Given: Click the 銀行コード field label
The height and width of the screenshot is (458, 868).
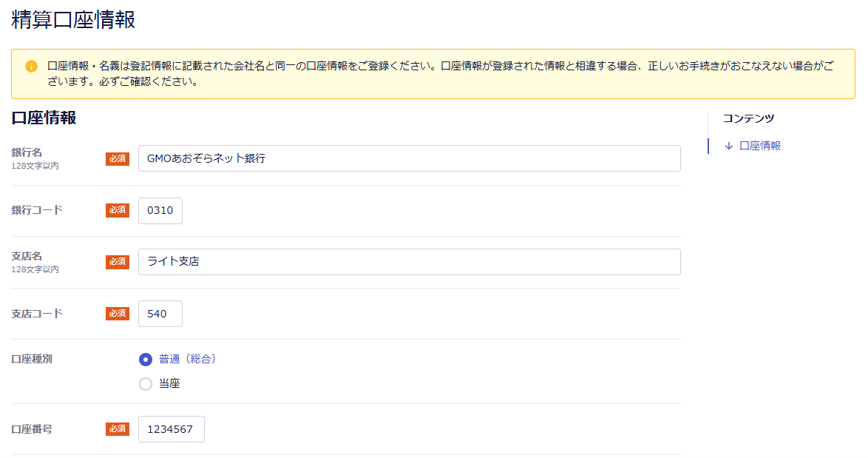Looking at the screenshot, I should tap(37, 210).
